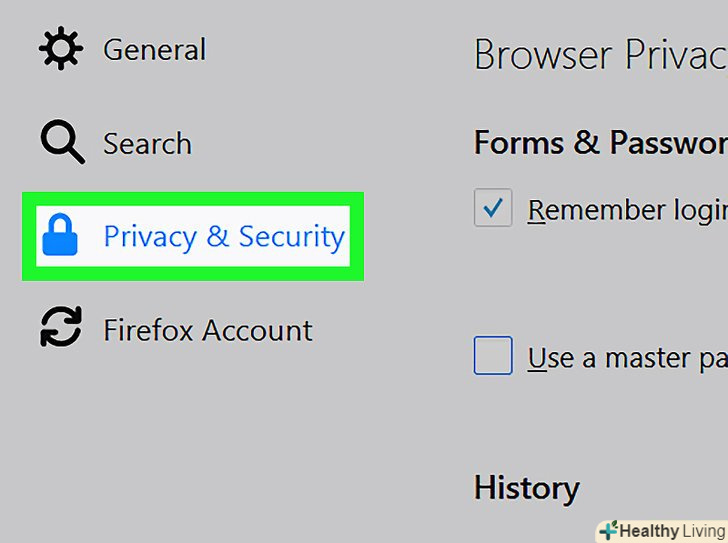Uncheck the Remember logins checkbox
This screenshot has width=728, height=543.
click(493, 209)
